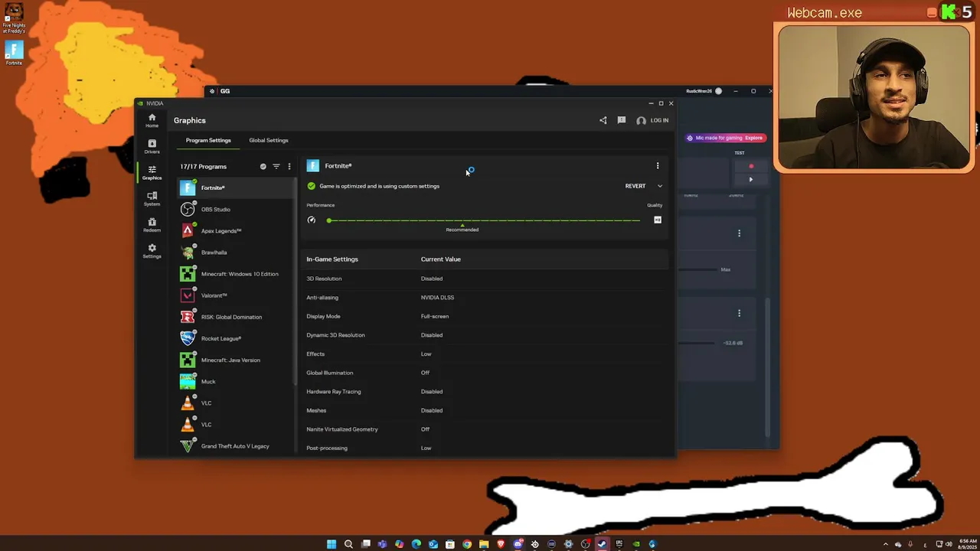980x551 pixels.
Task: Select Grand Theft Auto V Legacy program
Action: click(237, 445)
